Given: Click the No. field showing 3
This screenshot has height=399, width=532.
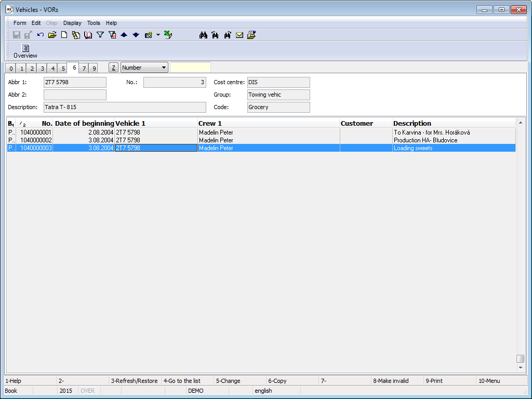Looking at the screenshot, I should click(x=175, y=82).
